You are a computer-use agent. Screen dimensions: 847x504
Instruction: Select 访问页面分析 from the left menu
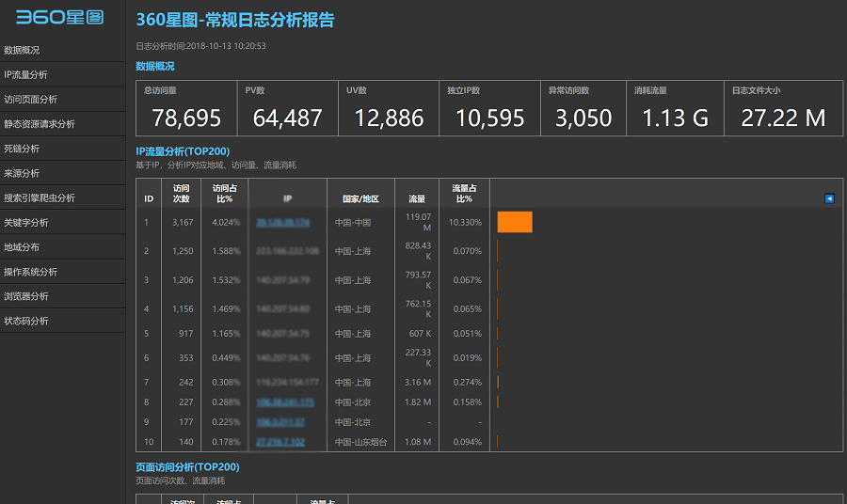click(31, 100)
